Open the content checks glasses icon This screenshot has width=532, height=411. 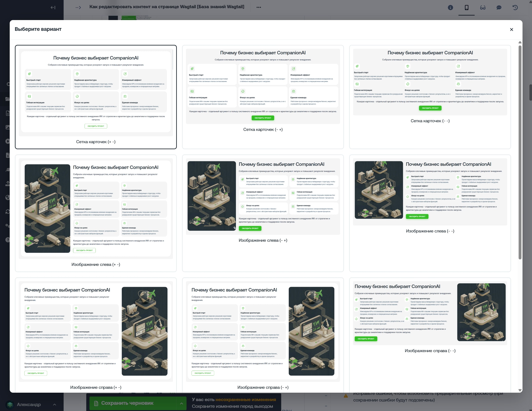483,8
